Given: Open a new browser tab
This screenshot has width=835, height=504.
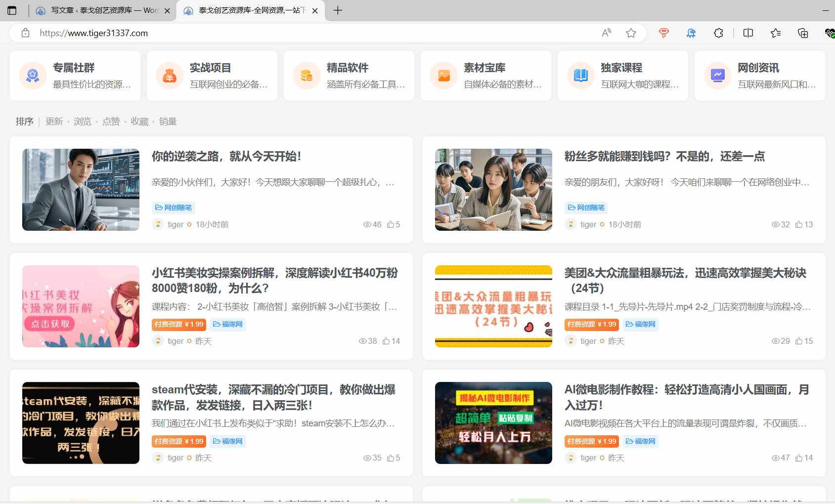Looking at the screenshot, I should coord(338,10).
